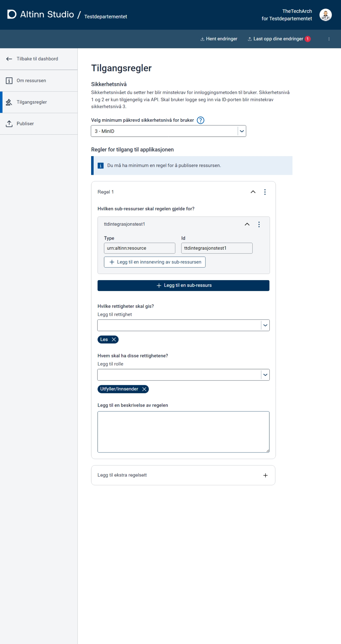Open the minimum security level dropdown
The width and height of the screenshot is (341, 644).
[242, 131]
